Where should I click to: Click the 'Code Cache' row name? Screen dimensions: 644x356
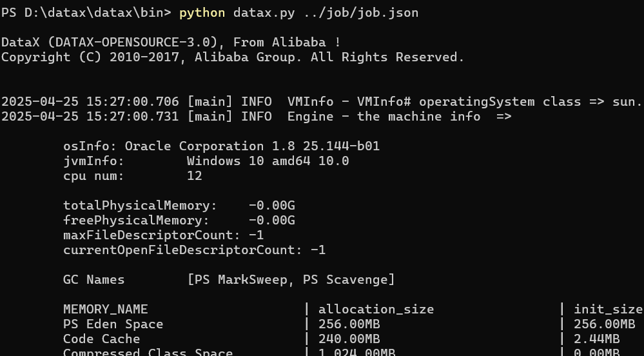tap(102, 339)
